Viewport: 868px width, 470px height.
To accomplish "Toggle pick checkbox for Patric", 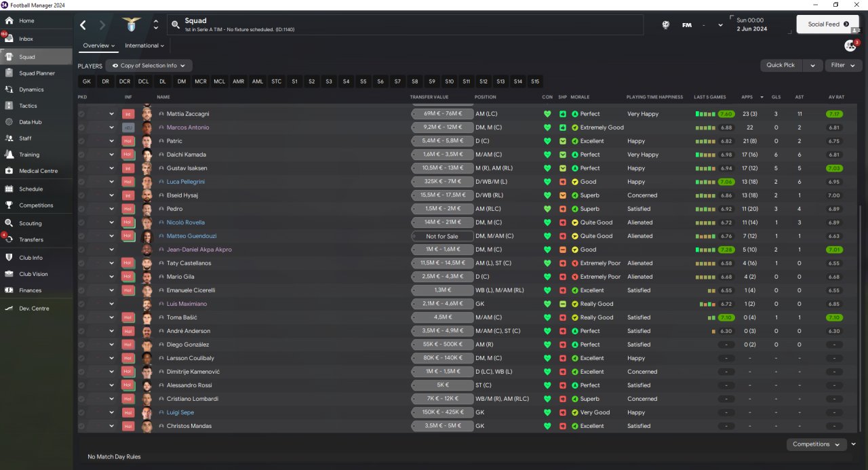I will click(x=81, y=141).
